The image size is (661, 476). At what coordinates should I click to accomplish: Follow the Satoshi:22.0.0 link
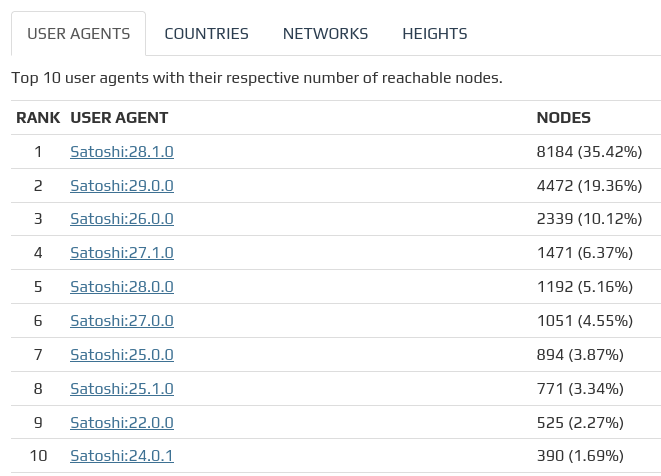coord(122,422)
